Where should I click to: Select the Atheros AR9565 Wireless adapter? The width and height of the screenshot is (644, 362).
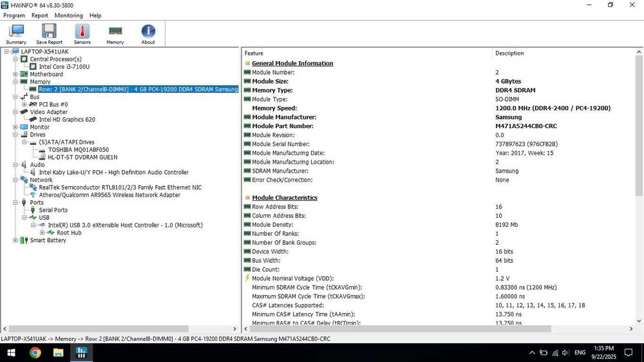[x=109, y=195]
